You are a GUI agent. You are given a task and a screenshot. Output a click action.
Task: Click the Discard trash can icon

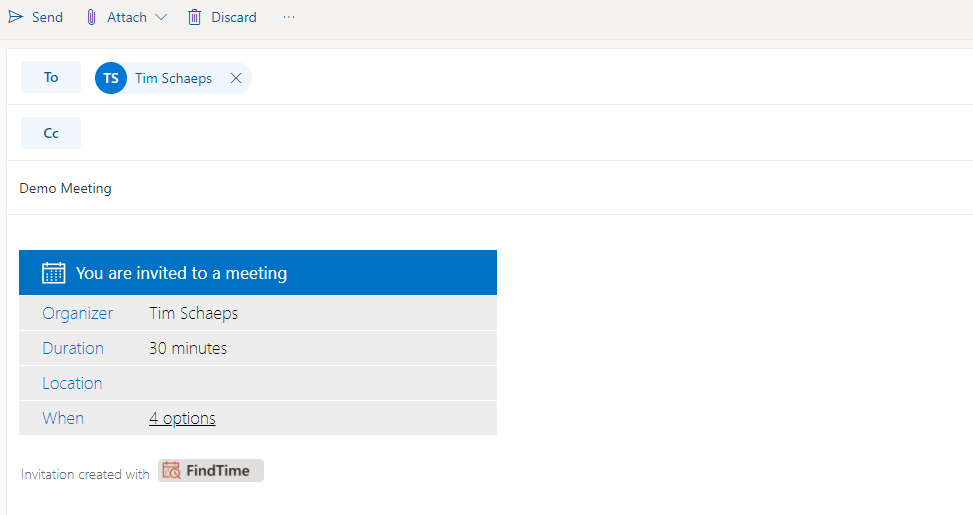pyautogui.click(x=194, y=17)
